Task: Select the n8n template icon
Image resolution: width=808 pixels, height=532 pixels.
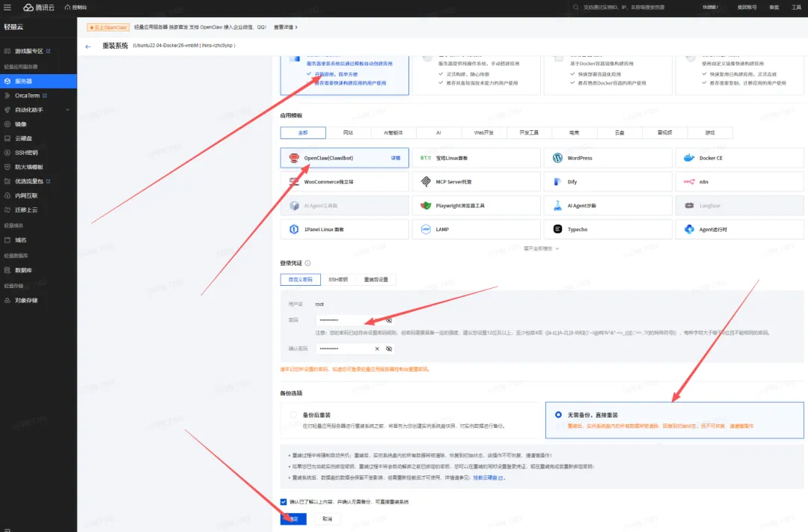Action: pyautogui.click(x=689, y=182)
